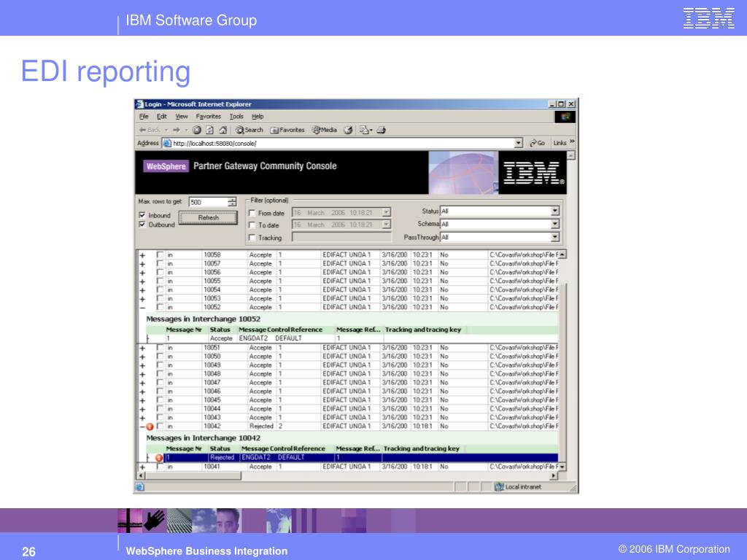This screenshot has height=560, width=747.
Task: Click the error icon on rejected message row
Action: click(159, 458)
